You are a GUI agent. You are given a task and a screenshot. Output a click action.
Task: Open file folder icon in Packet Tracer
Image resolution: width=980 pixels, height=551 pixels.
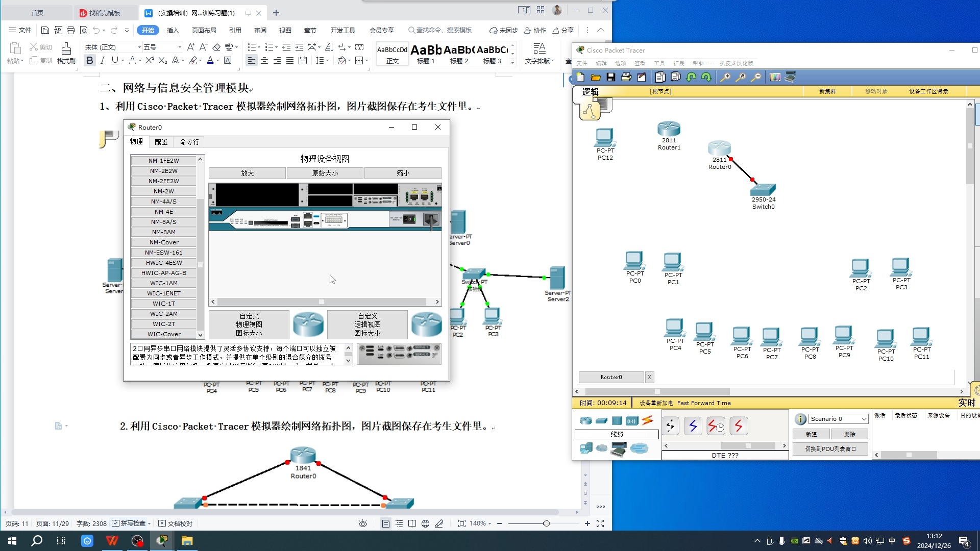pyautogui.click(x=596, y=77)
